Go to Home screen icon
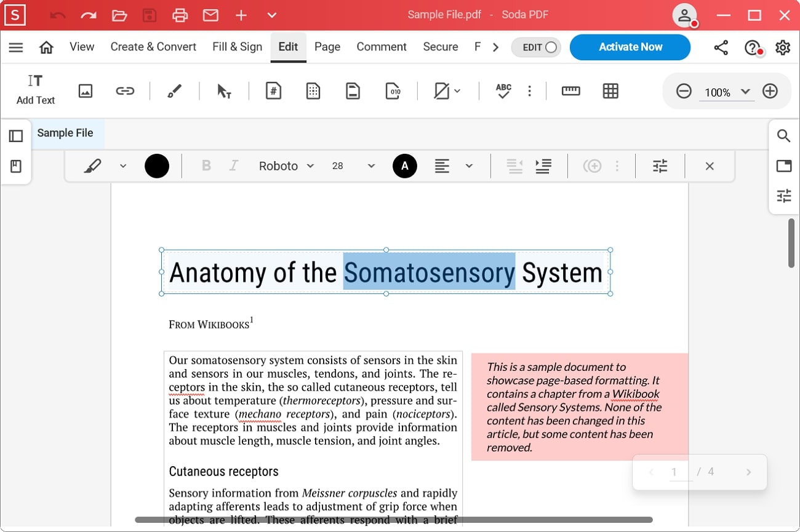 click(x=46, y=47)
